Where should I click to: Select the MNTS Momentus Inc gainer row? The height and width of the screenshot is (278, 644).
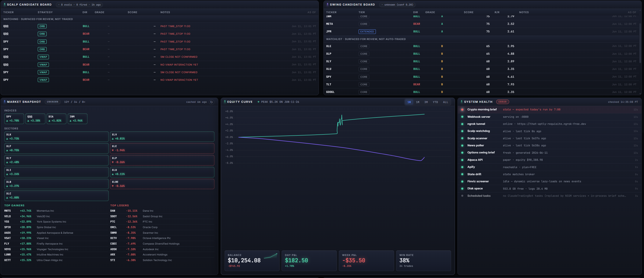point(56,211)
